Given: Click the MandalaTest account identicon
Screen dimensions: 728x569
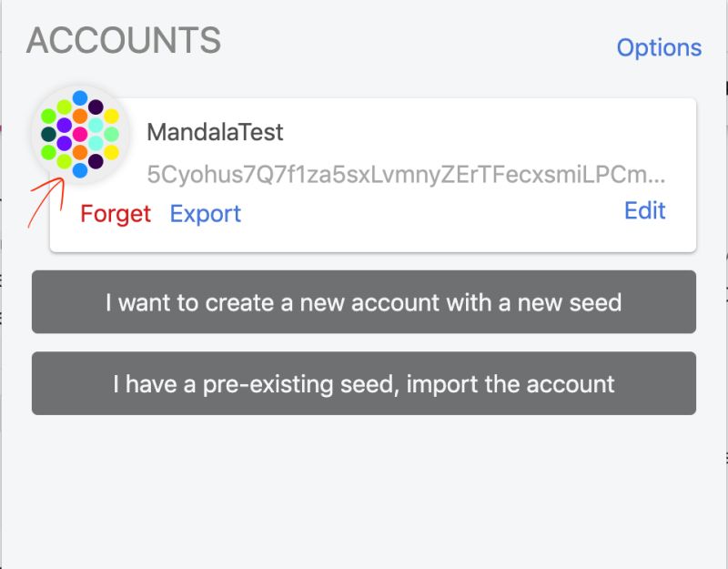Looking at the screenshot, I should [80, 134].
